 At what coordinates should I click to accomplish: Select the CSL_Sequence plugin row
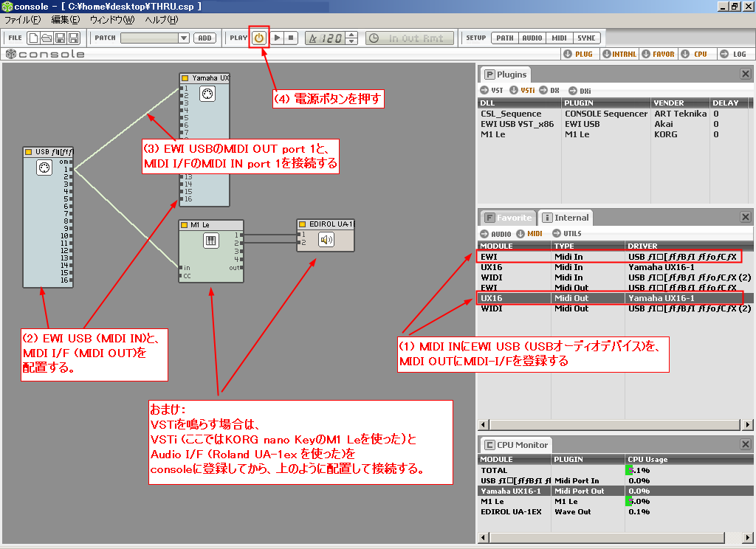(x=615, y=114)
